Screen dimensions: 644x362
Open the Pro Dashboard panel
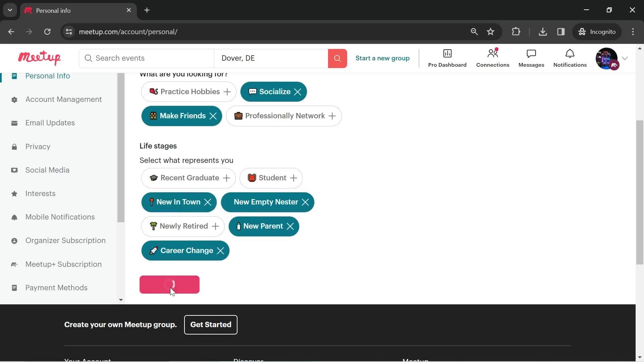pyautogui.click(x=447, y=58)
